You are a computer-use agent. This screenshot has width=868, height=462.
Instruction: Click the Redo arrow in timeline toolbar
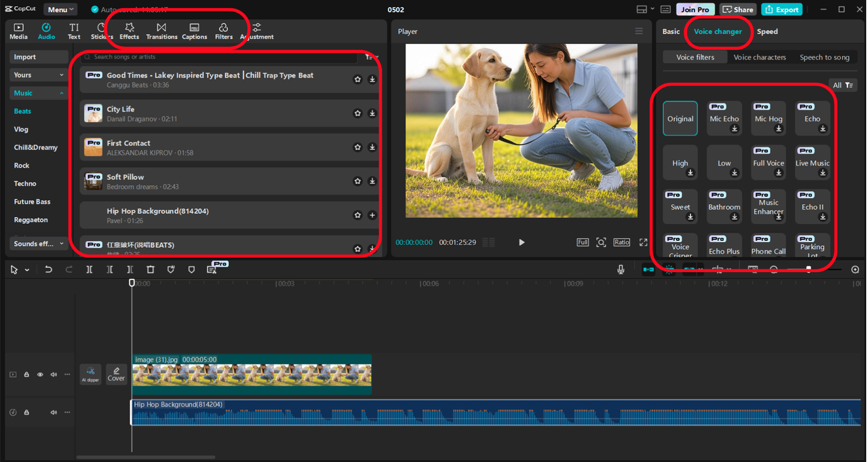pos(69,269)
